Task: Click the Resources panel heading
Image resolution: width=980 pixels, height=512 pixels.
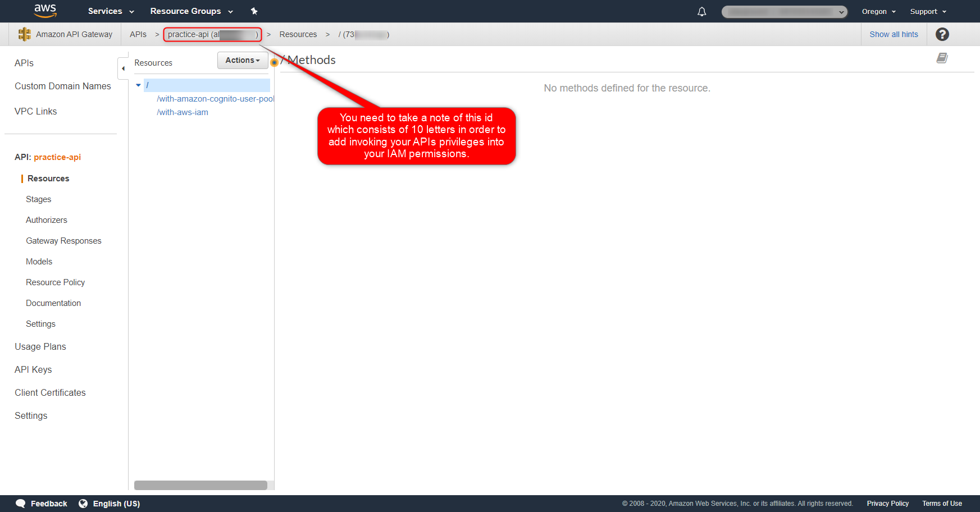Action: pos(153,63)
